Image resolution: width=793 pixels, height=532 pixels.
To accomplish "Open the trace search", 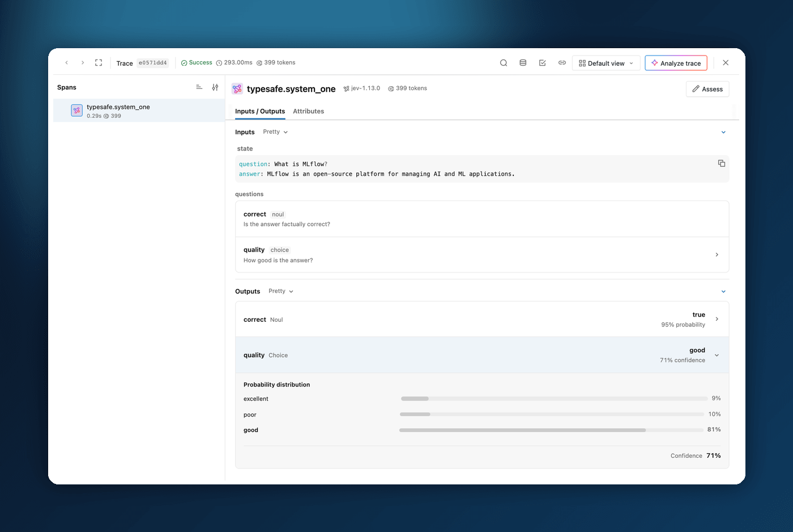I will [504, 63].
